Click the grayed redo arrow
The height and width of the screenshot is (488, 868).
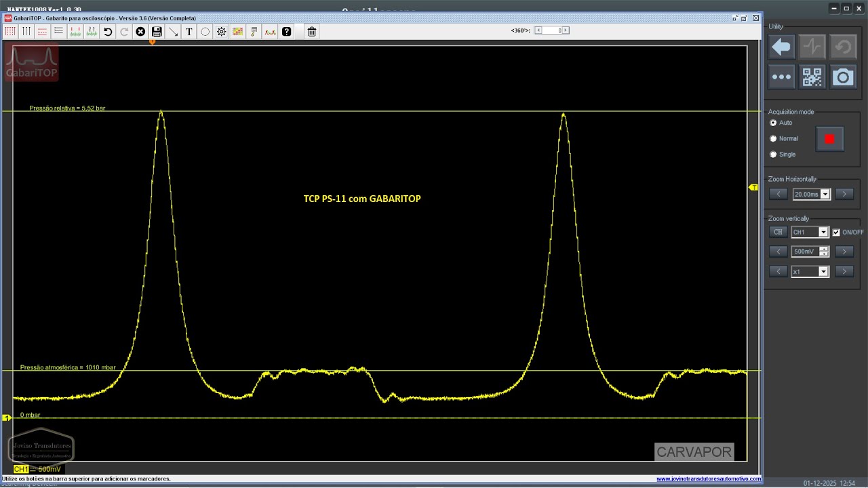124,31
